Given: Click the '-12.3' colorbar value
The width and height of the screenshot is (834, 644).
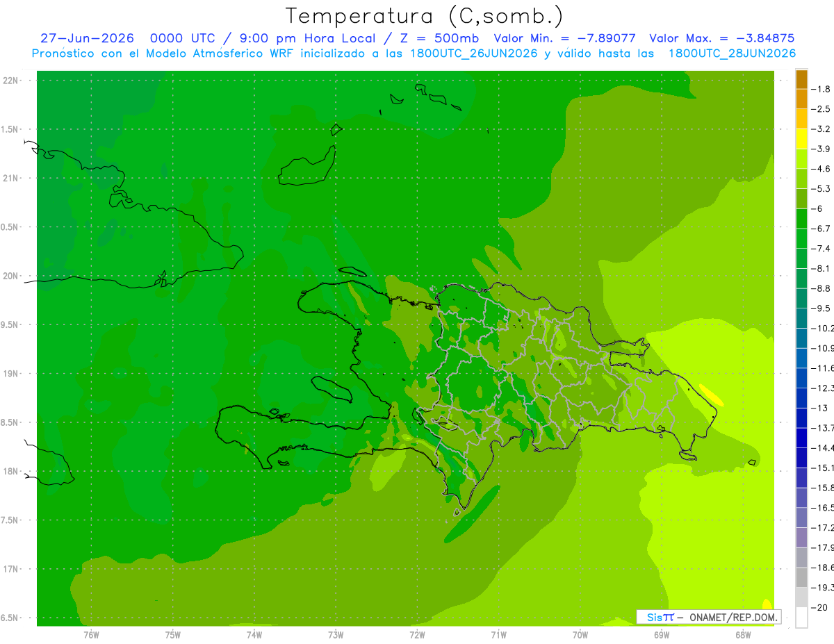Looking at the screenshot, I should (x=823, y=388).
